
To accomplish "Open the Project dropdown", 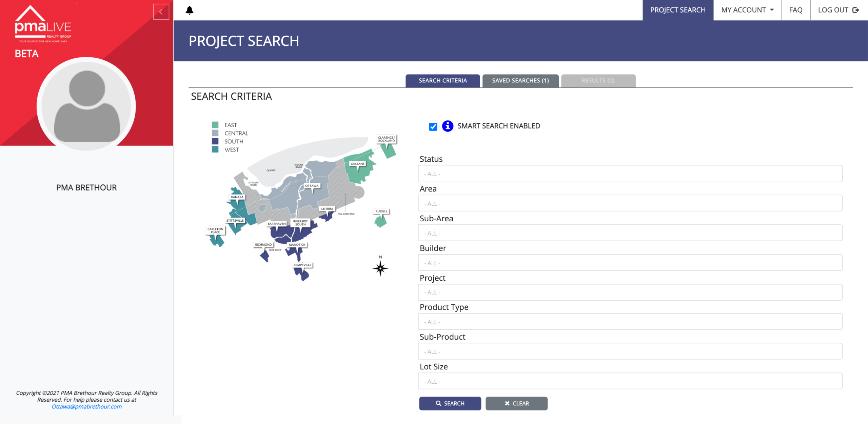I will click(630, 292).
